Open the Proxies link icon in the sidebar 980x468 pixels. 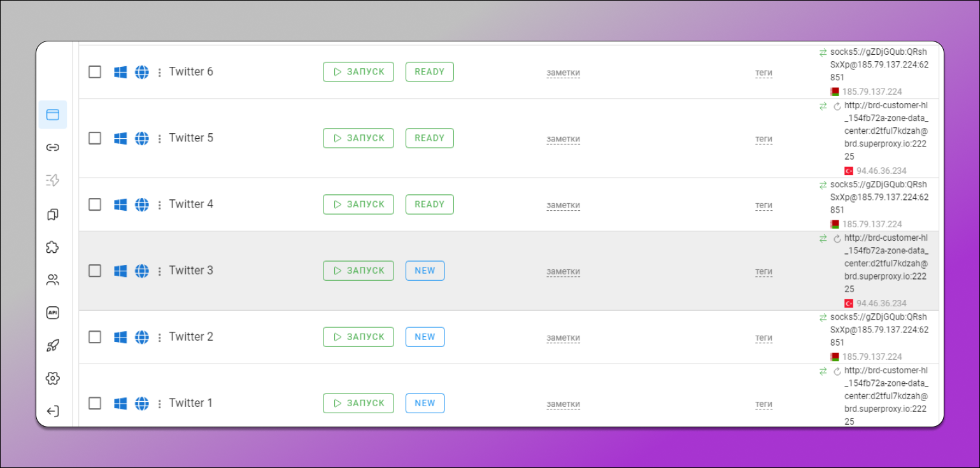[53, 148]
